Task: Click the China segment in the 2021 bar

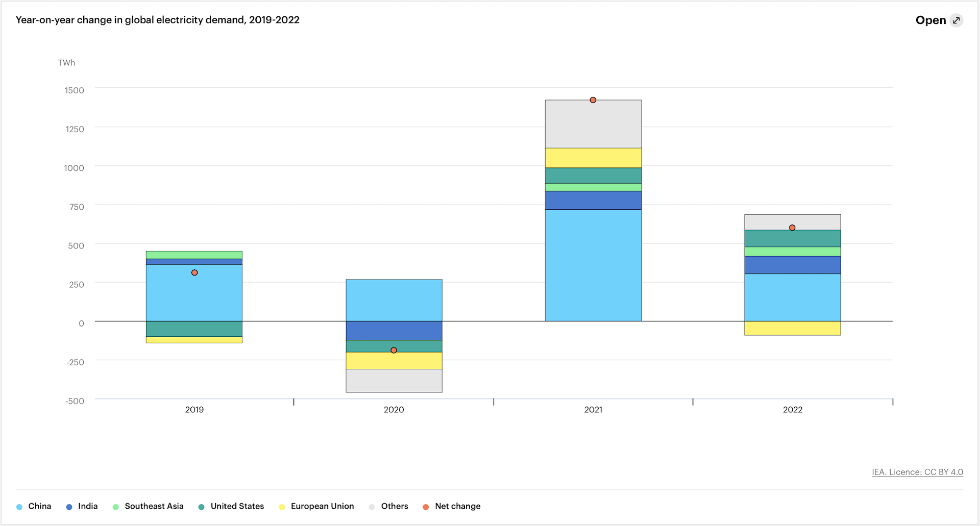Action: tap(593, 265)
